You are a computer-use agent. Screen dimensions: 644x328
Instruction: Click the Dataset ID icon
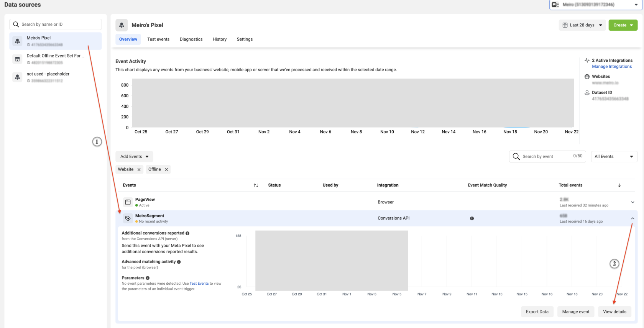(x=587, y=93)
